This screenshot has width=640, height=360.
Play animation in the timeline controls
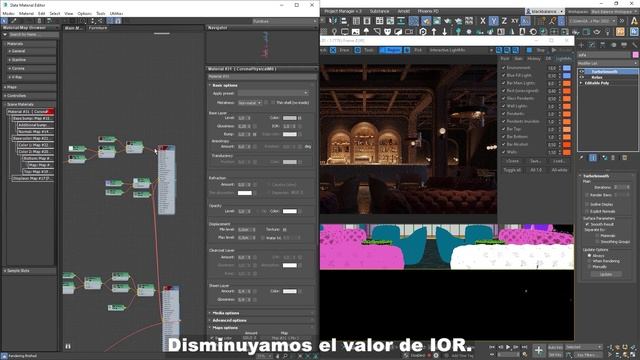[x=508, y=347]
